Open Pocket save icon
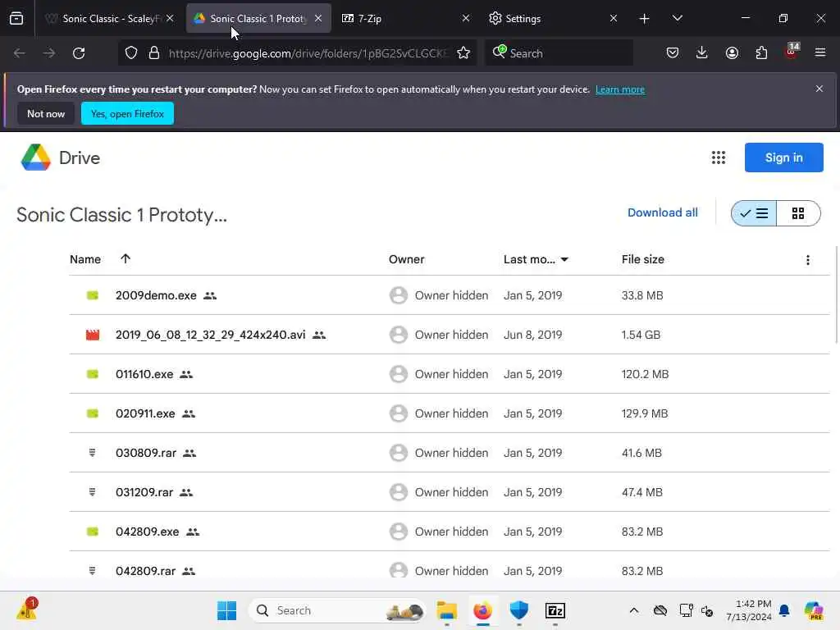Viewport: 840px width, 630px height. (673, 53)
